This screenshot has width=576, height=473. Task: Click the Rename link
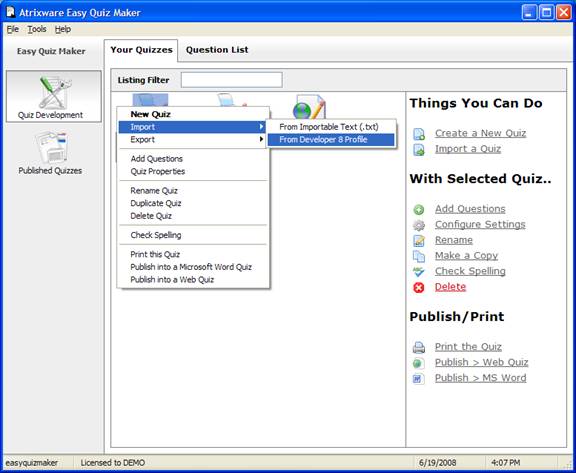click(x=454, y=240)
